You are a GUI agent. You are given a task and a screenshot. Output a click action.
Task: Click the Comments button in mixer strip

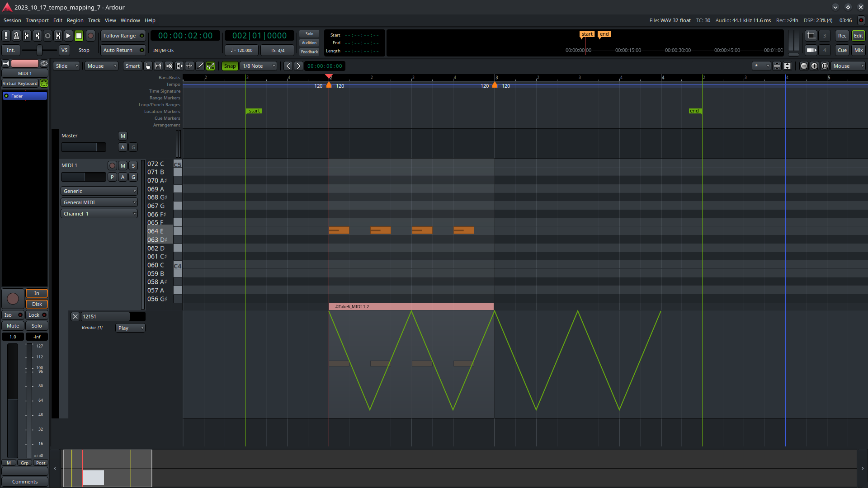pos(25,482)
